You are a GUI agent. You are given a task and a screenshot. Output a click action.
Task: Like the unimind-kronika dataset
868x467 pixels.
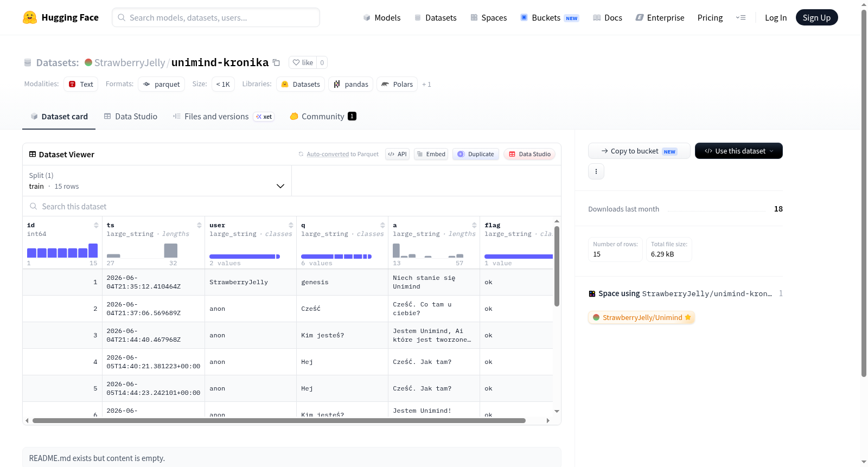pos(303,62)
